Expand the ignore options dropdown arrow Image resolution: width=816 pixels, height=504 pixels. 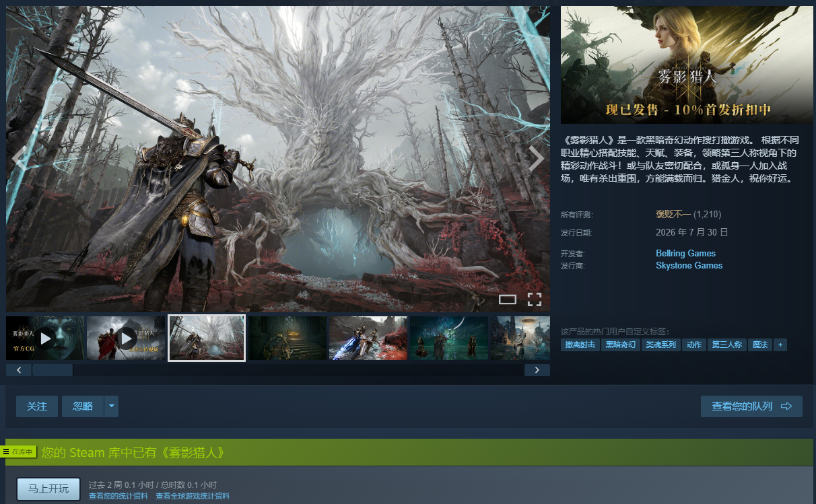112,406
